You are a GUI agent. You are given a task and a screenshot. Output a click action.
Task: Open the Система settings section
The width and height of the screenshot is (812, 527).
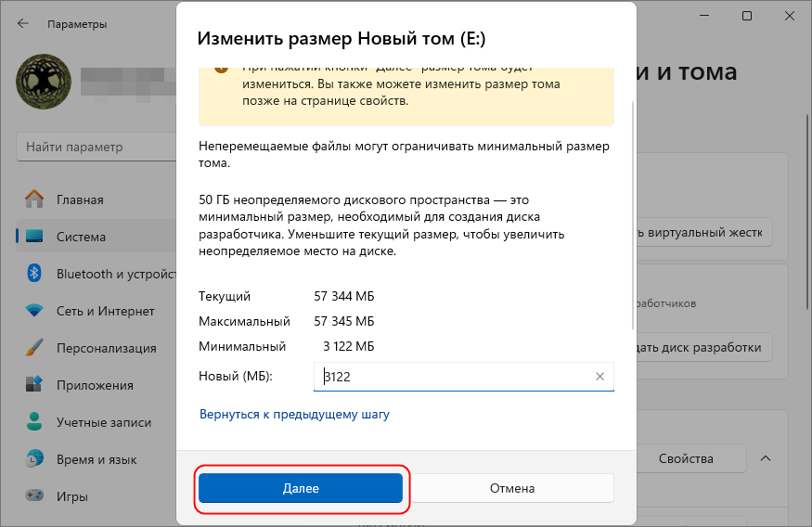[81, 237]
